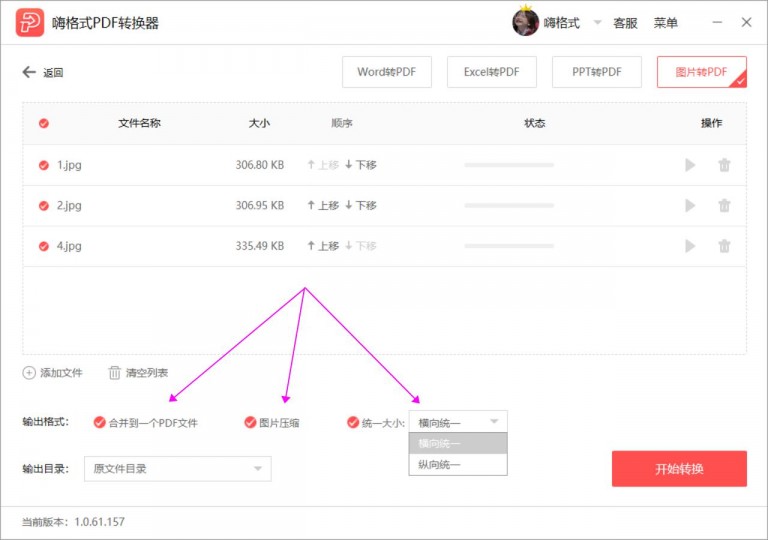The image size is (768, 540).
Task: Click the 4.jpg progress bar
Action: click(x=509, y=246)
